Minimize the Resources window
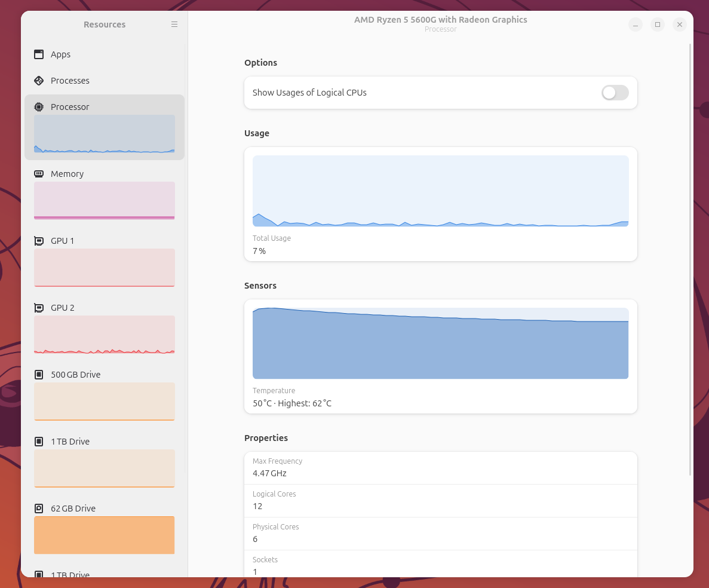The image size is (709, 588). [x=636, y=24]
